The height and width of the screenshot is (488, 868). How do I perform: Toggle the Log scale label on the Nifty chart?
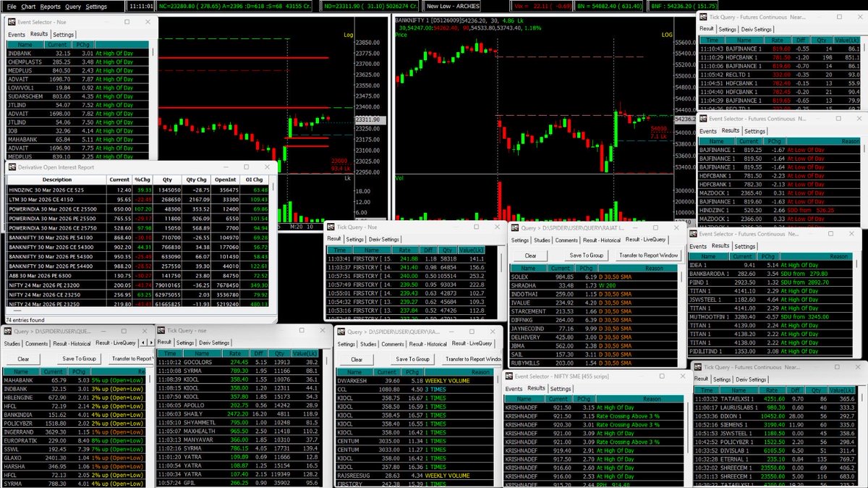[349, 34]
